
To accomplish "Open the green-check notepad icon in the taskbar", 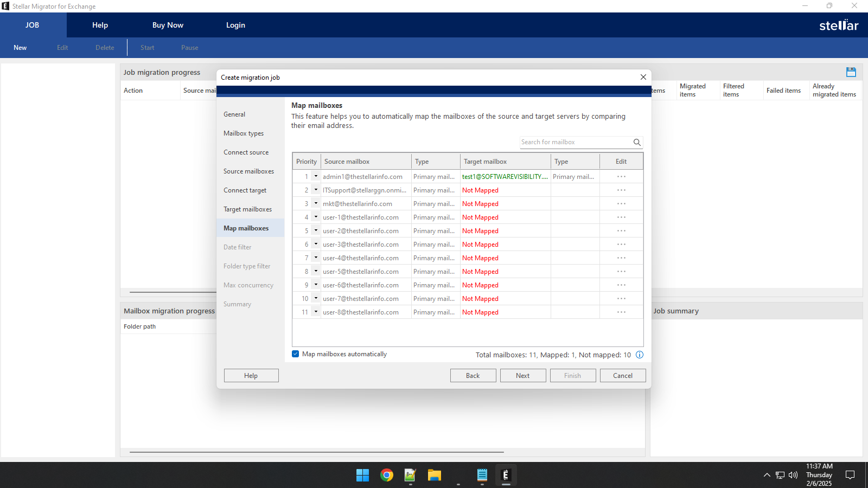I will pos(410,476).
